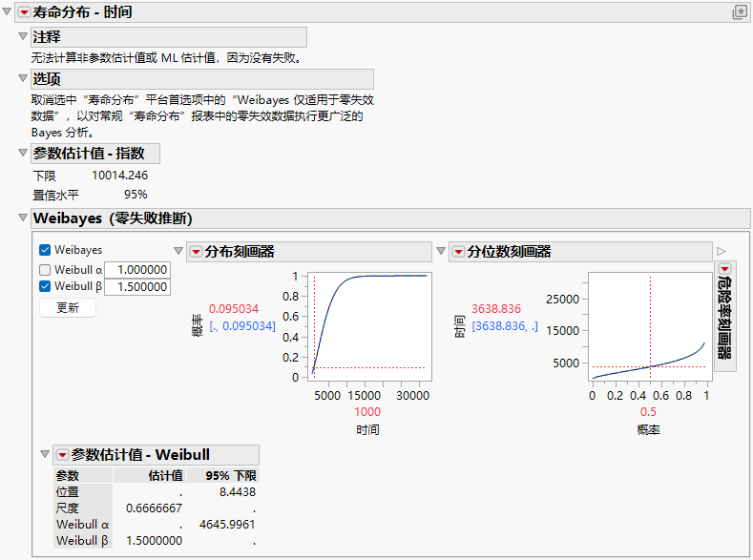Open red triangle menu for 分布刻画器
The width and height of the screenshot is (753, 560).
click(196, 252)
